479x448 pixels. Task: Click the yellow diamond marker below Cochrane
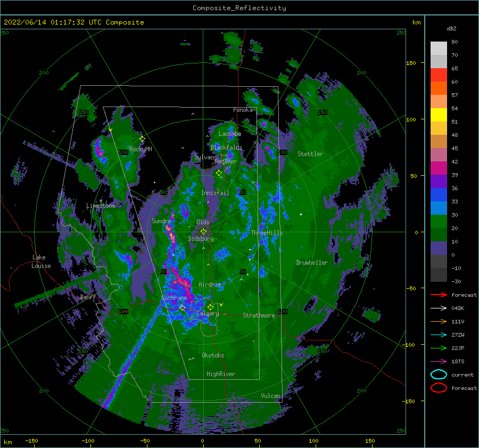coord(182,307)
